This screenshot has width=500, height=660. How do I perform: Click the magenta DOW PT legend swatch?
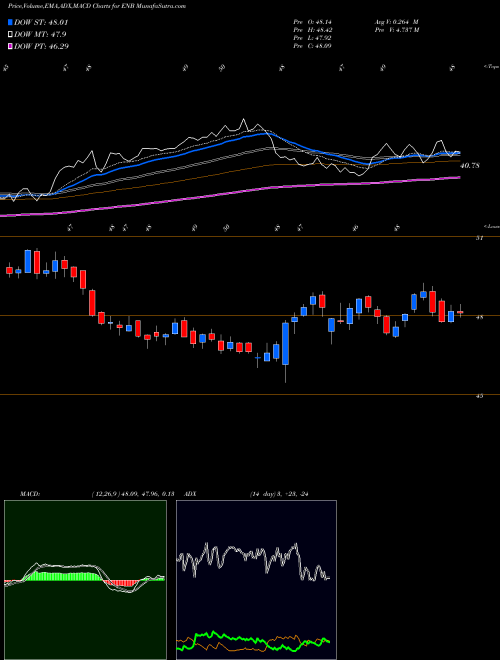pos(11,46)
